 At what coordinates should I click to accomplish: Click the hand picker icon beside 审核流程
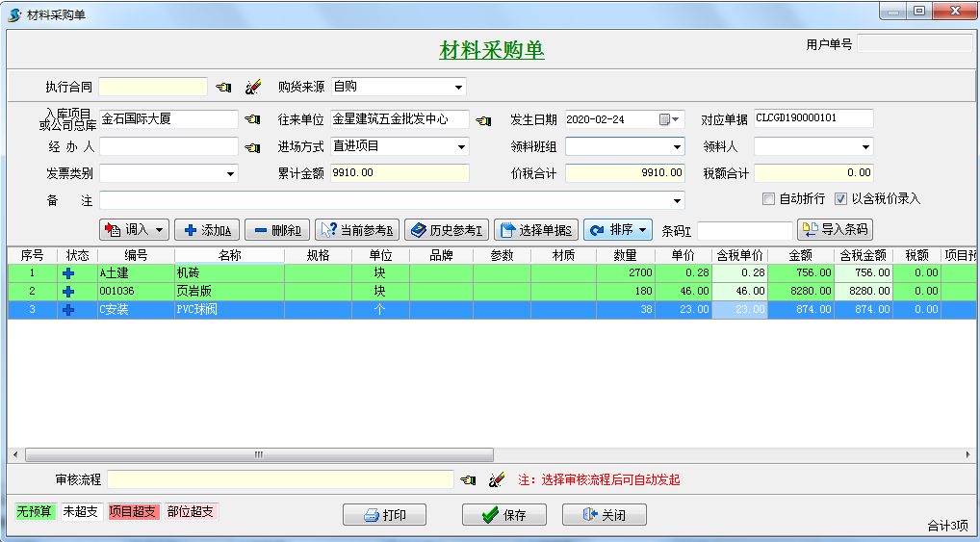(x=468, y=479)
